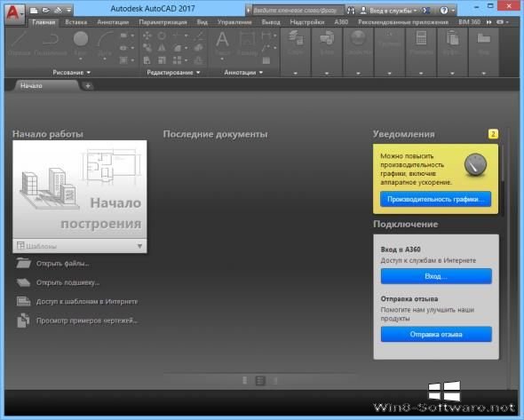Expand the arrow next to Help icon
The width and height of the screenshot is (524, 420).
tap(453, 11)
